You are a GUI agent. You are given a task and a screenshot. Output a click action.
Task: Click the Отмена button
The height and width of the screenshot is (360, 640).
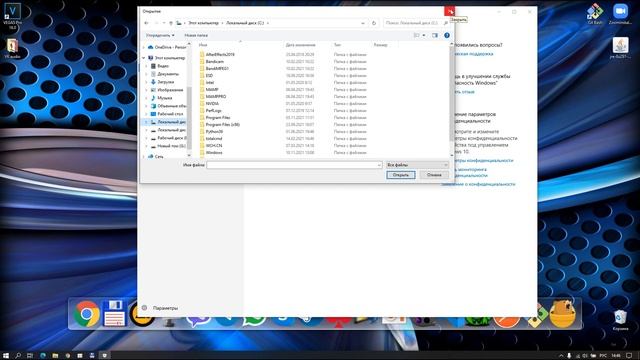[434, 175]
